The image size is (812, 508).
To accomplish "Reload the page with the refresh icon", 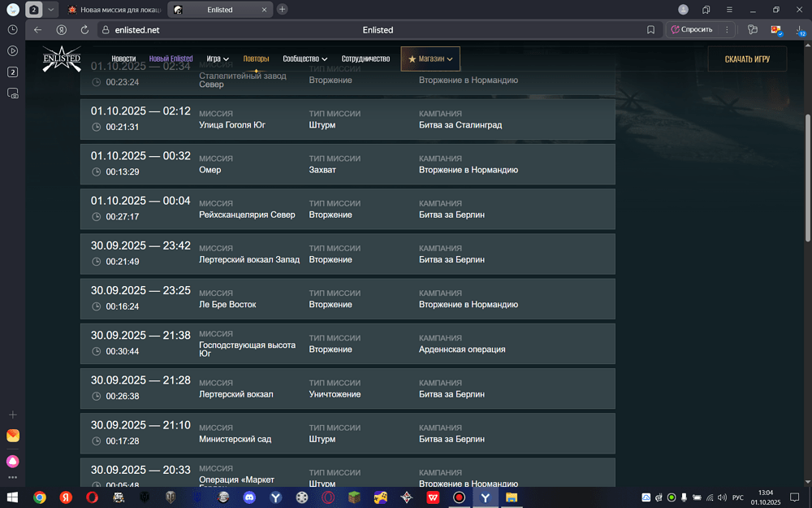I will pos(84,29).
